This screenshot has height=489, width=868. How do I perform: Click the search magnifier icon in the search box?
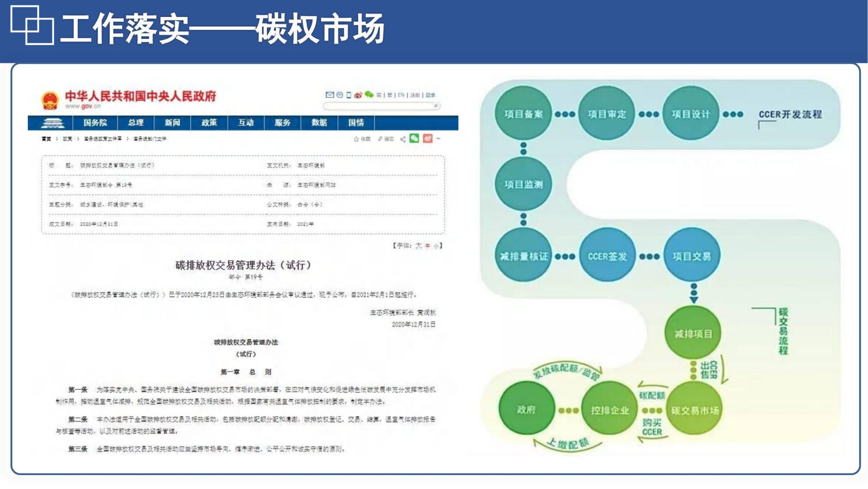coord(435,106)
